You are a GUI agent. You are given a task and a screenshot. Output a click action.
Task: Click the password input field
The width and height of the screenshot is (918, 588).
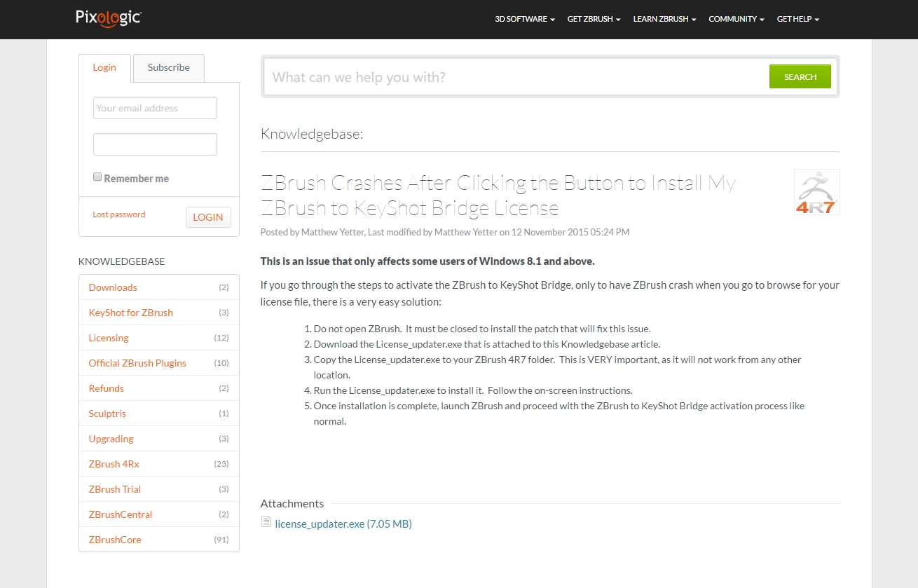155,144
